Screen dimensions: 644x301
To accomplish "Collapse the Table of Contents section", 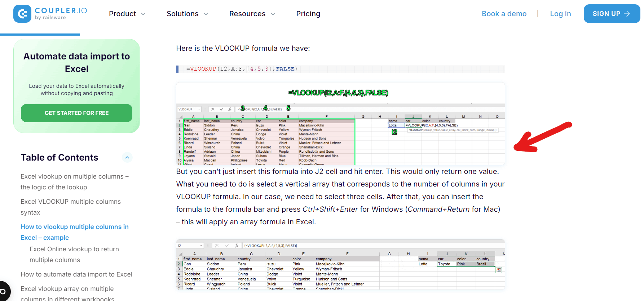I will click(127, 157).
